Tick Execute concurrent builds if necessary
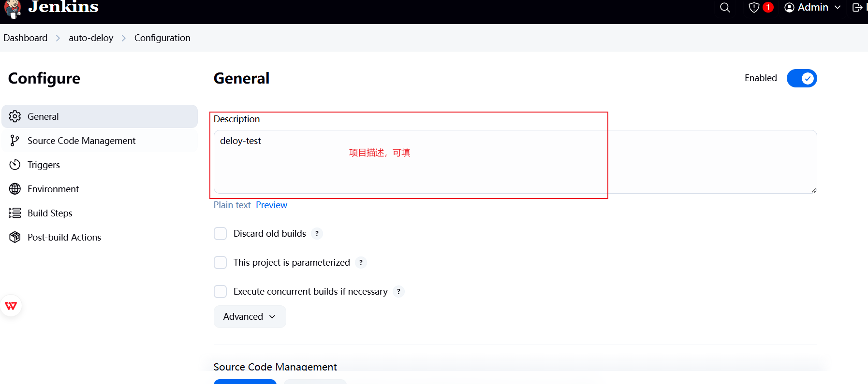 coord(221,292)
